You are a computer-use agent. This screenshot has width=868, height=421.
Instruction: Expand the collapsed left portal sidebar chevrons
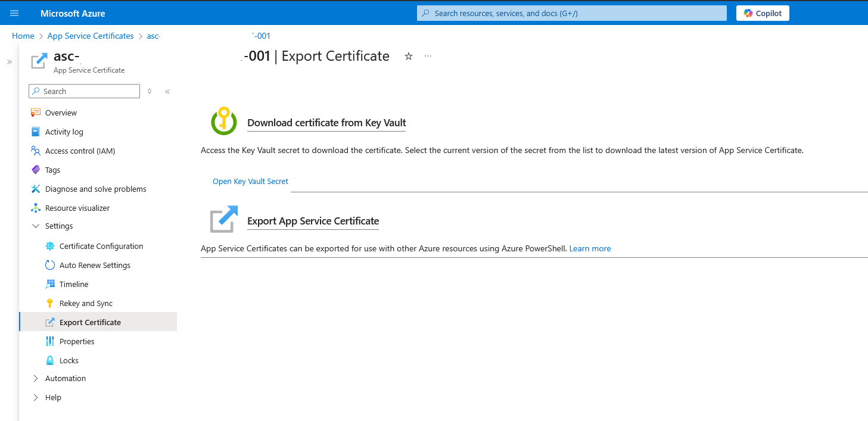point(9,62)
